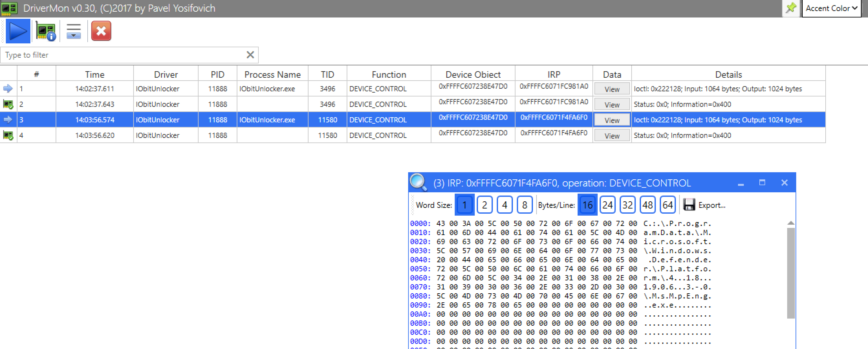This screenshot has width=868, height=349.
Task: Click the Export floppy disk icon
Action: 689,205
